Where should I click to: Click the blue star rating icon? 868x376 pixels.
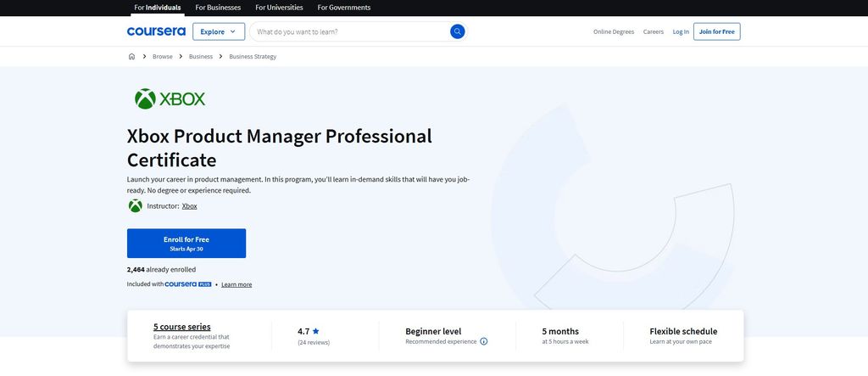(x=315, y=331)
